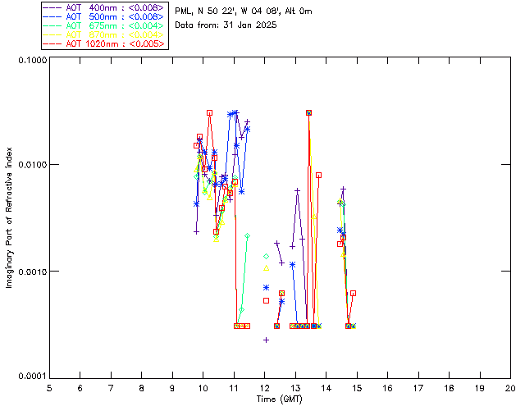The image size is (525, 420).
Task: Click the x-axis tick label 15
Action: click(357, 388)
